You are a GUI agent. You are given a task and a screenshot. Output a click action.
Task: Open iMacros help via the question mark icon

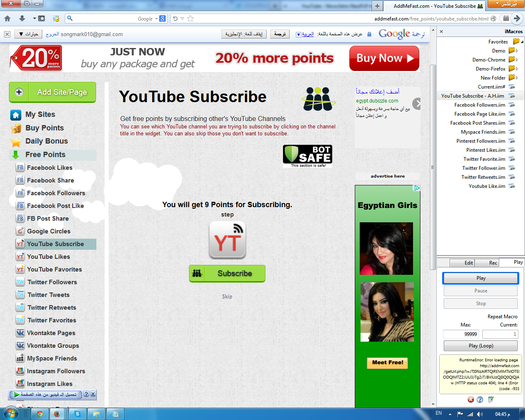coord(480,399)
